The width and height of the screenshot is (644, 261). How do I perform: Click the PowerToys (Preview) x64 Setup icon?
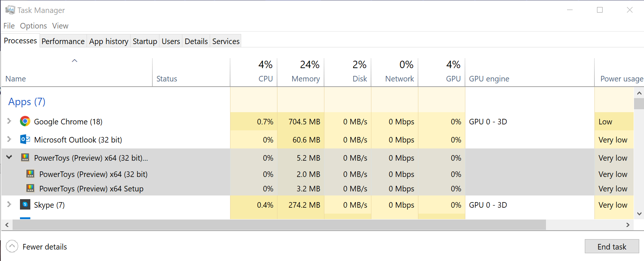(30, 188)
